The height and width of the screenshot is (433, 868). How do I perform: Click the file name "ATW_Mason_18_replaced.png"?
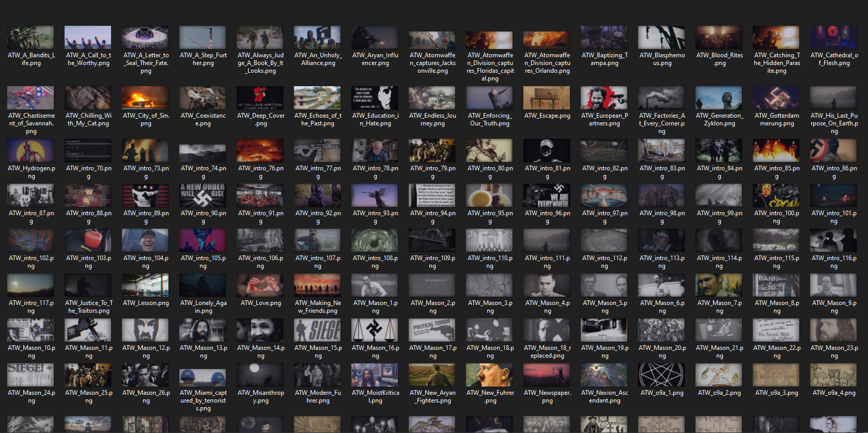click(547, 352)
